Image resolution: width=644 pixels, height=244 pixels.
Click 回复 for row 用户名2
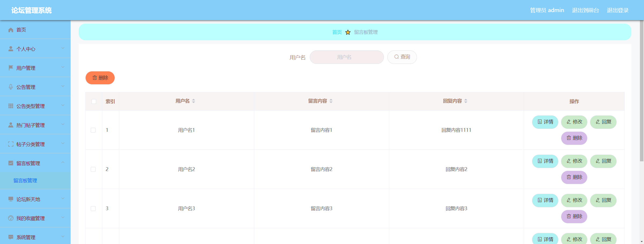[603, 161]
